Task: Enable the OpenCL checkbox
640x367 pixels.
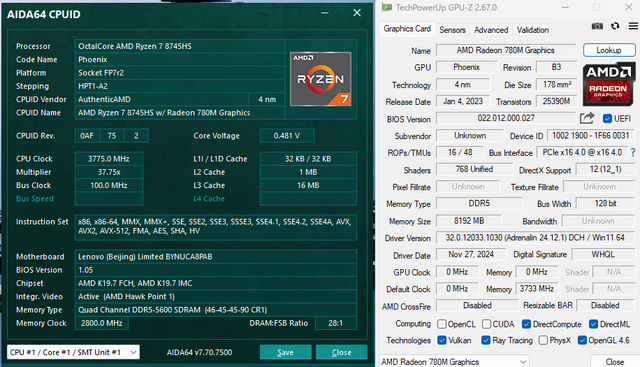Action: click(442, 324)
